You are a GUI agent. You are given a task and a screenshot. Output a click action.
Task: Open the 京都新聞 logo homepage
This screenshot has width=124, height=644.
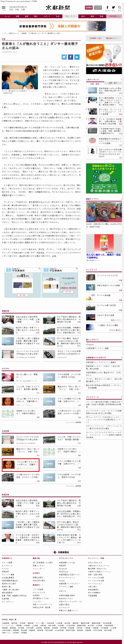click(58, 8)
